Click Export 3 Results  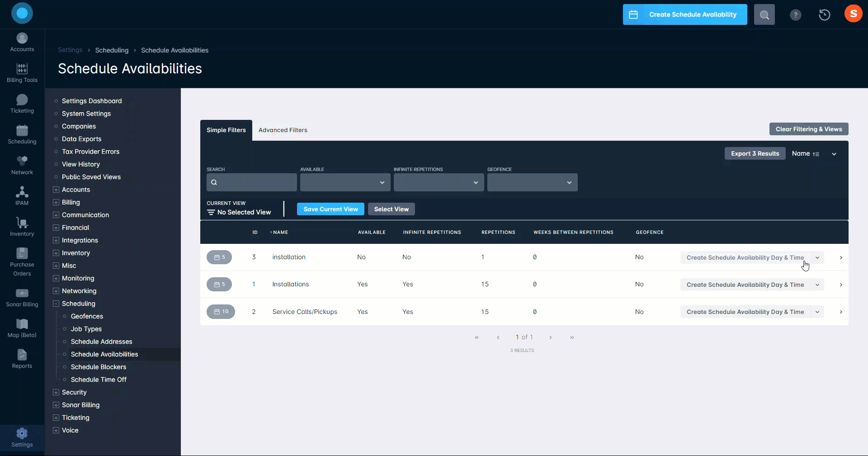[755, 153]
